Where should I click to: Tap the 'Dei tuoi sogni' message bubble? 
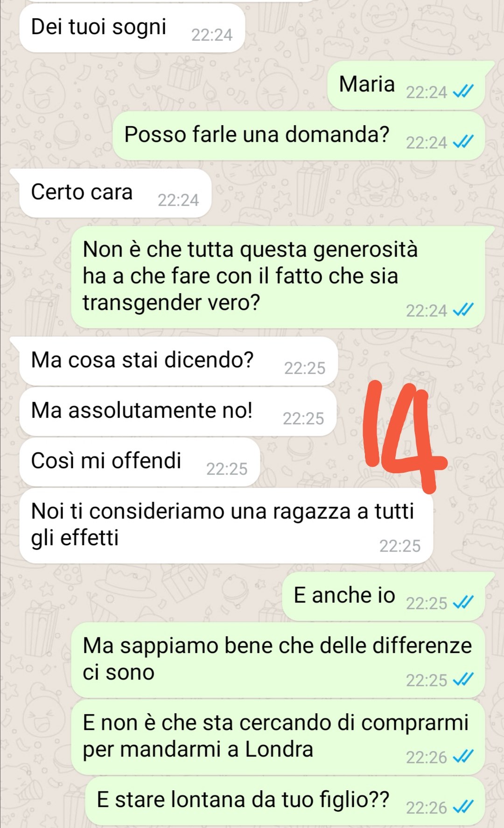pyautogui.click(x=132, y=28)
